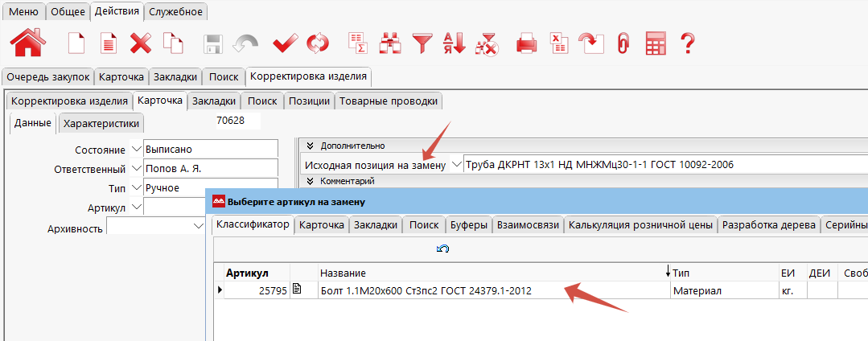Export to Excel with the X-sheet icon
868x341 pixels.
pos(558,43)
